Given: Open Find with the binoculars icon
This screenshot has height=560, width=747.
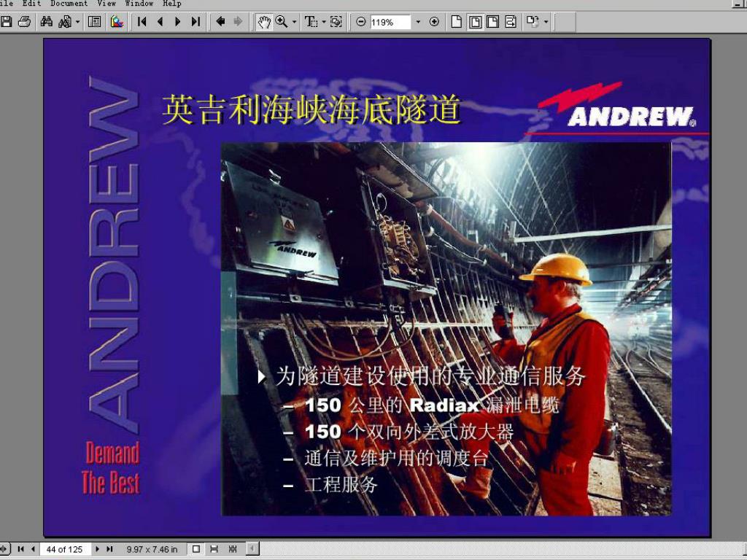Looking at the screenshot, I should (46, 22).
